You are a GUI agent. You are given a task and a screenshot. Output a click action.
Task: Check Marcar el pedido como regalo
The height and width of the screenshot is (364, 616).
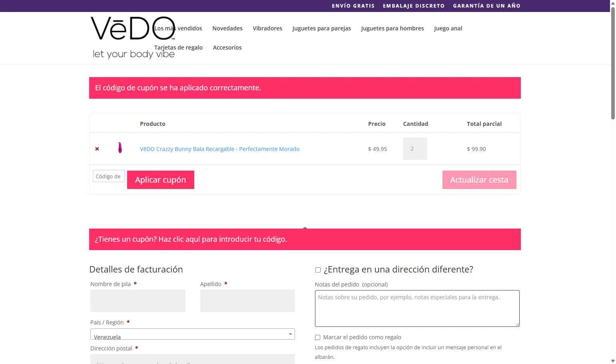pos(318,338)
